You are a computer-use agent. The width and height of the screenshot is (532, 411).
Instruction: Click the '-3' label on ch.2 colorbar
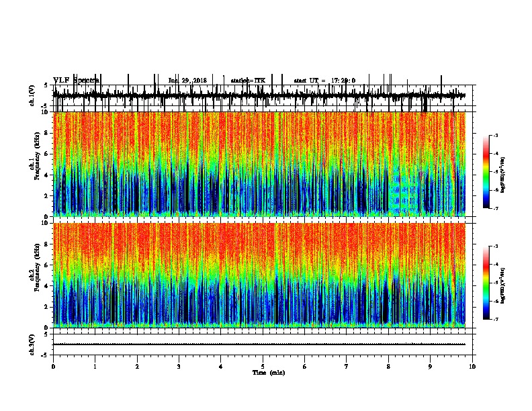point(495,246)
